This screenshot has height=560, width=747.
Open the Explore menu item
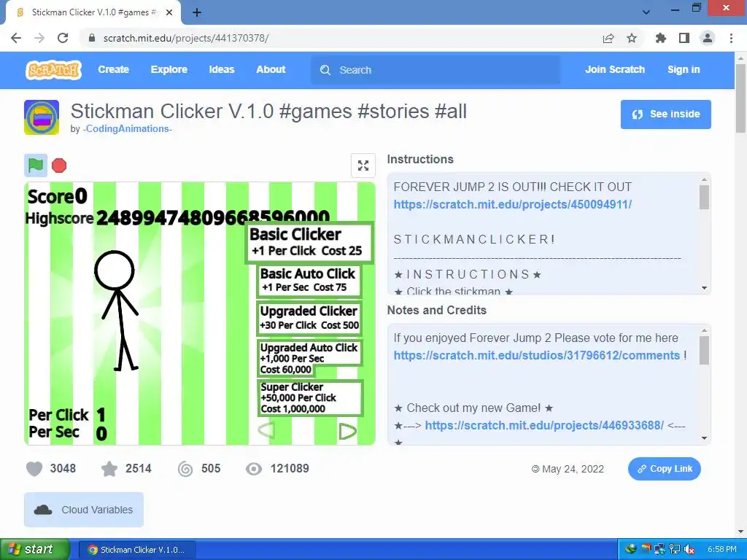click(x=169, y=69)
